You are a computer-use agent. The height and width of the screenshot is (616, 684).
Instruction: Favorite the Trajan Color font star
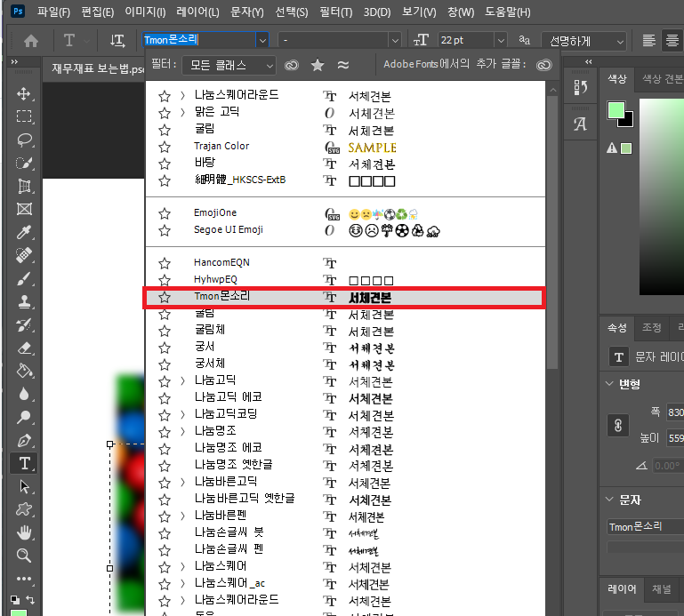point(165,147)
